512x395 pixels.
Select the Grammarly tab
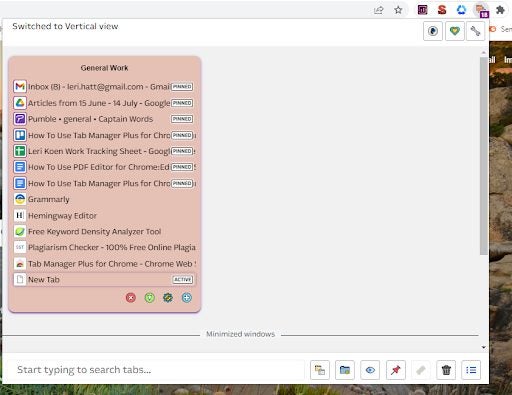(104, 199)
